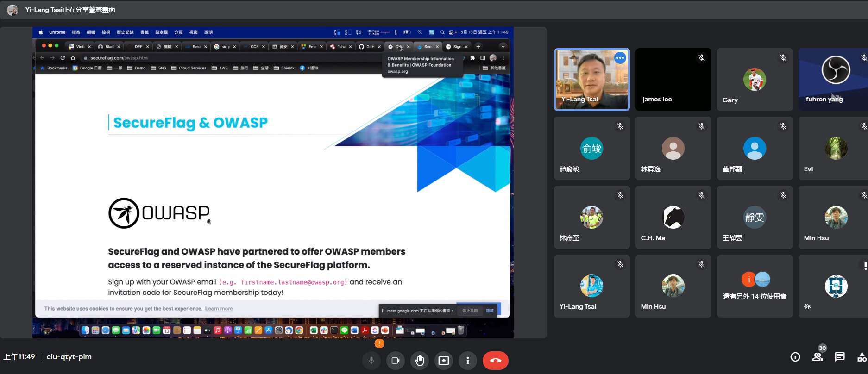Open the meeting details info panel
The height and width of the screenshot is (374, 868).
(795, 357)
